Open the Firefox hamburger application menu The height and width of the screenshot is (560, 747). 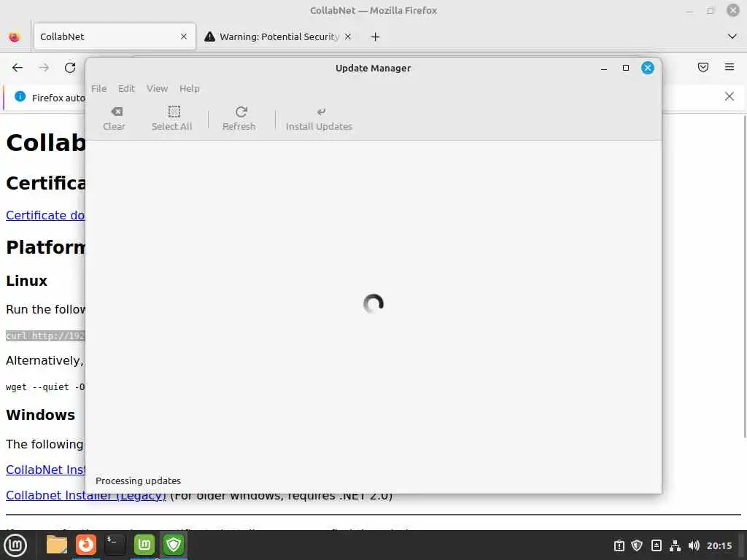click(729, 67)
